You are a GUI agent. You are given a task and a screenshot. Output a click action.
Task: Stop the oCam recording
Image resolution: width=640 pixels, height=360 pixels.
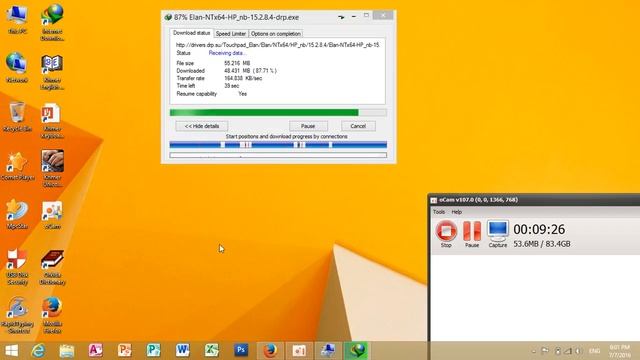(x=446, y=233)
